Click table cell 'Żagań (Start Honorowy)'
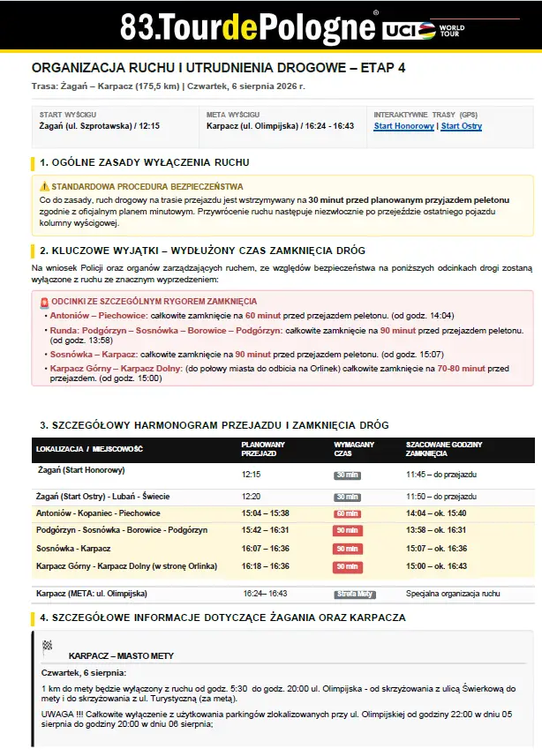 pos(81,469)
